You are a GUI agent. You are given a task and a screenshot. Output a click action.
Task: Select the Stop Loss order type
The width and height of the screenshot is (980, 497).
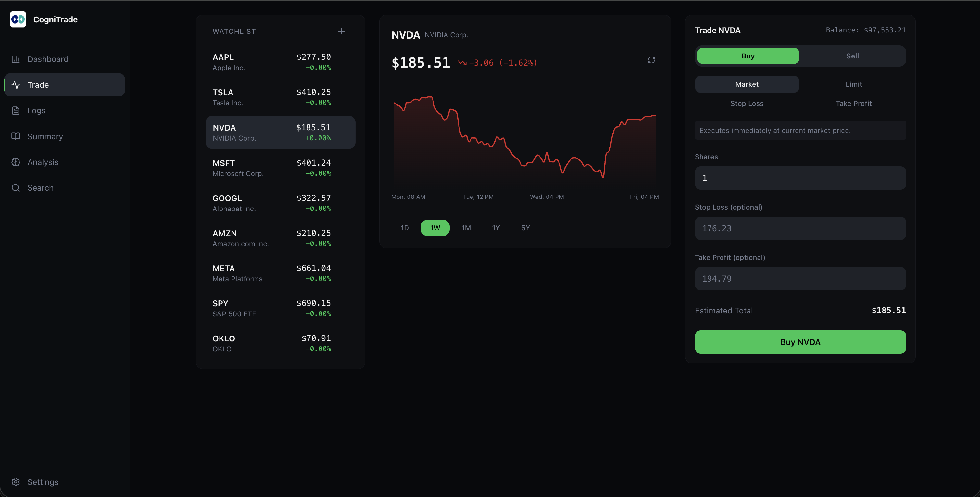click(x=747, y=104)
